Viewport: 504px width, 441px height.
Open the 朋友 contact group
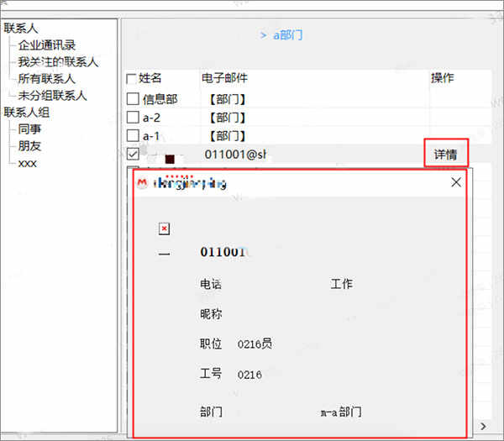pos(29,146)
